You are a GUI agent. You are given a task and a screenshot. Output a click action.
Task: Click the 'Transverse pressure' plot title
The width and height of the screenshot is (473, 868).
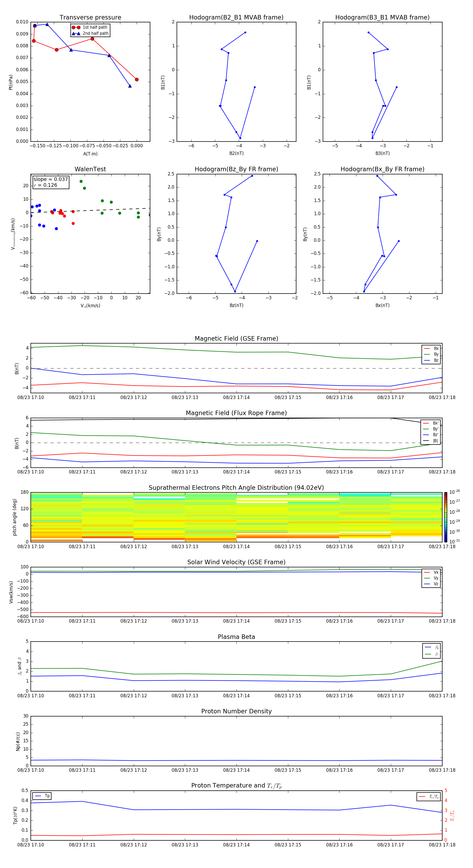click(x=90, y=18)
